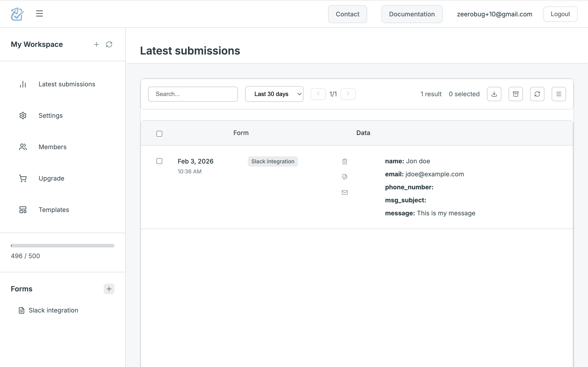Click the refresh submissions icon
Viewport: 588px width, 367px height.
point(537,94)
